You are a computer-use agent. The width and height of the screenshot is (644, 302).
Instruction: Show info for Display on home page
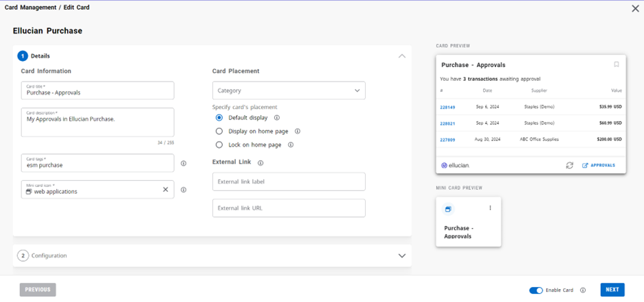297,131
